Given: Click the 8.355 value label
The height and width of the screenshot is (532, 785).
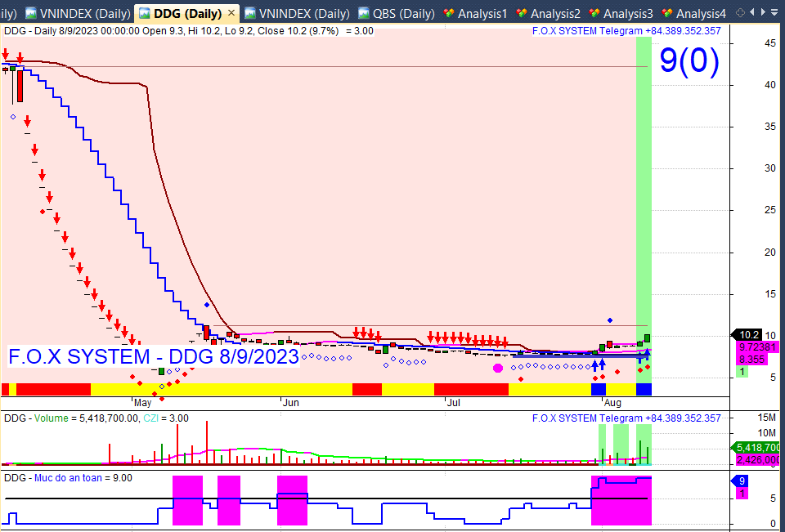Looking at the screenshot, I should (x=751, y=359).
